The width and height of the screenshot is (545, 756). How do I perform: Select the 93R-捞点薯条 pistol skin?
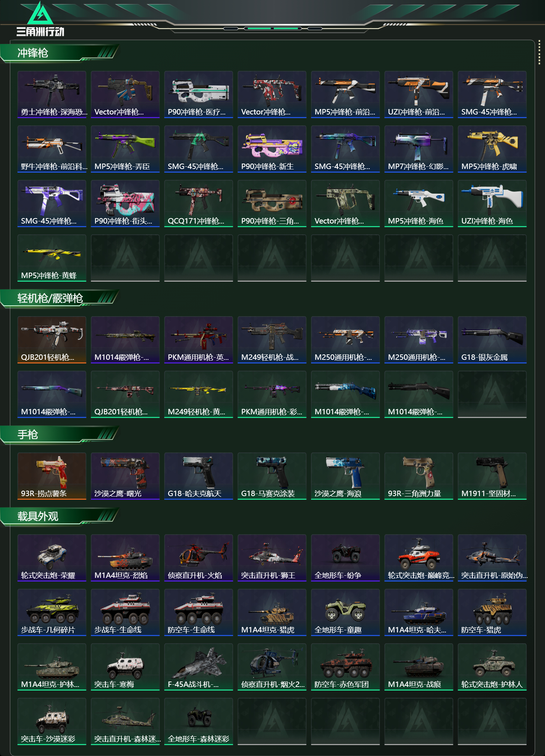(52, 476)
